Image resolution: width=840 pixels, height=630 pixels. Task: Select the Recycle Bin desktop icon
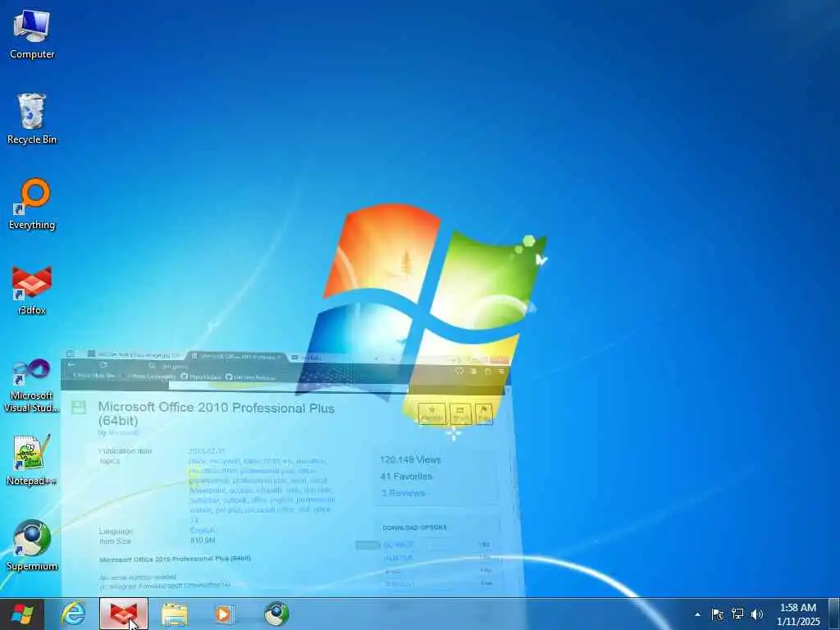pos(32,119)
